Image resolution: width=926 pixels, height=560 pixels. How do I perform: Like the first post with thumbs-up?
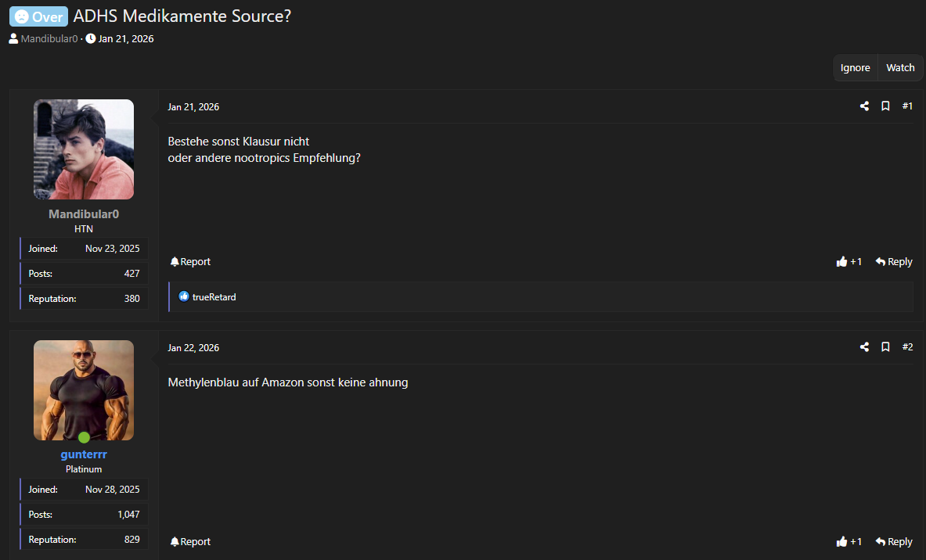tap(849, 262)
